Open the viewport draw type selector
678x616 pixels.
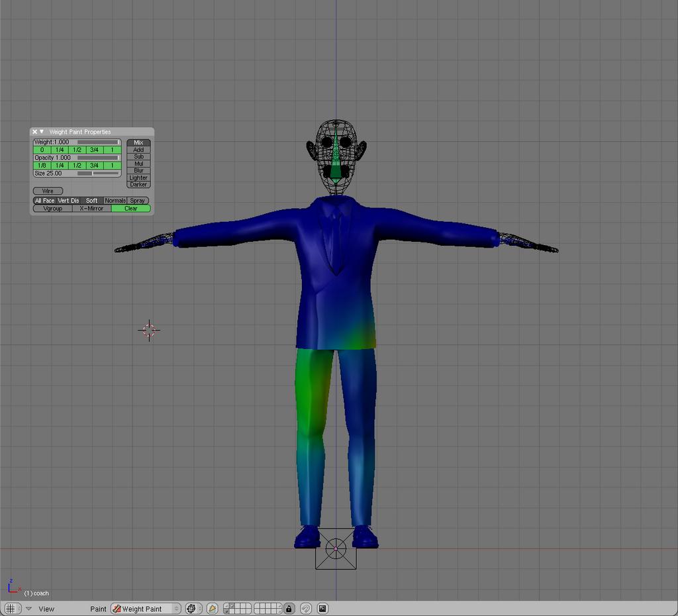(x=194, y=609)
